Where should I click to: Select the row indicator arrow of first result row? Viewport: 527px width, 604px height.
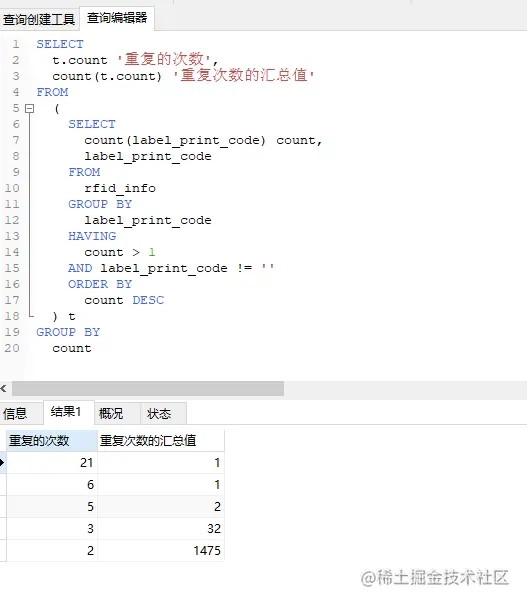tap(3, 462)
